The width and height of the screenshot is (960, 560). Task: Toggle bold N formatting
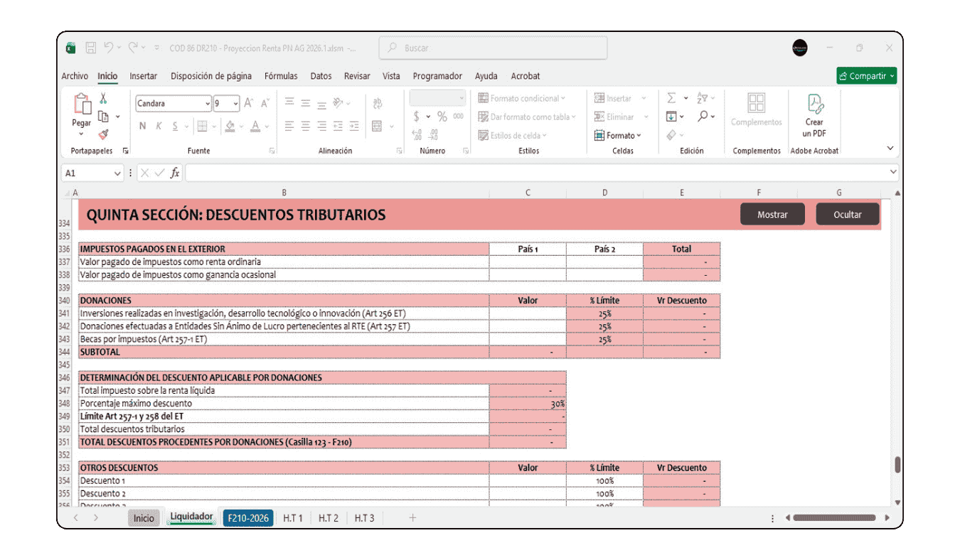pos(142,126)
